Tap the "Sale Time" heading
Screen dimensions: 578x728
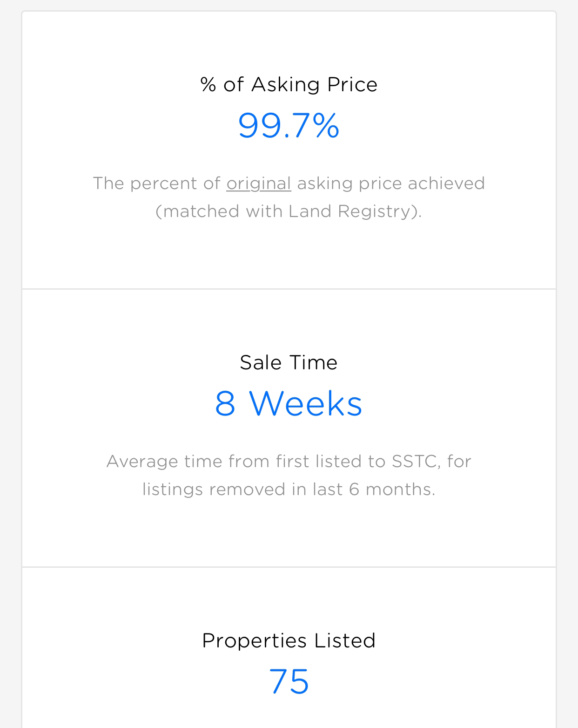point(289,363)
